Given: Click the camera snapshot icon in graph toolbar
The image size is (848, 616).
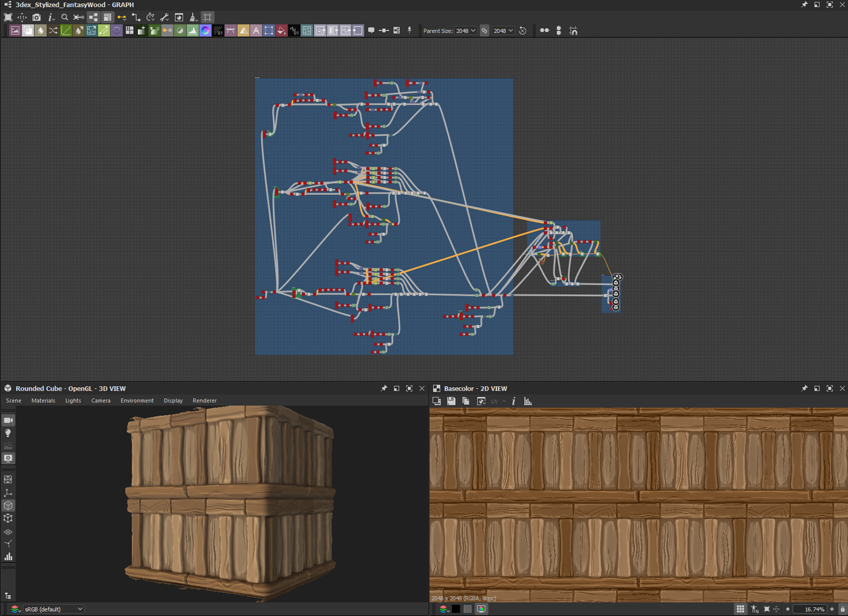Looking at the screenshot, I should pos(36,18).
